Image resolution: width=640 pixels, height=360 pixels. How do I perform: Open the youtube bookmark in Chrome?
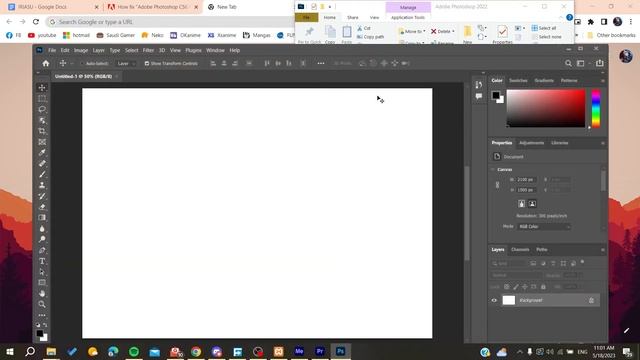coord(42,36)
